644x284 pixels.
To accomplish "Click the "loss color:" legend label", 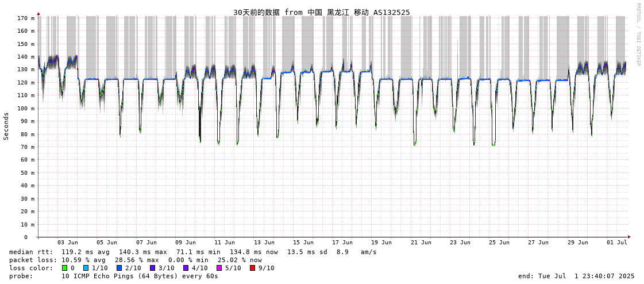I will 31,268.
